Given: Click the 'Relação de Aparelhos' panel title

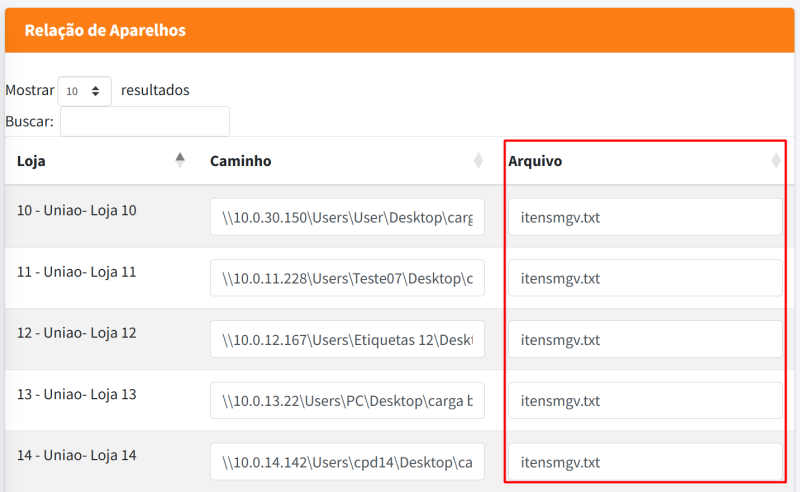Looking at the screenshot, I should pyautogui.click(x=105, y=30).
